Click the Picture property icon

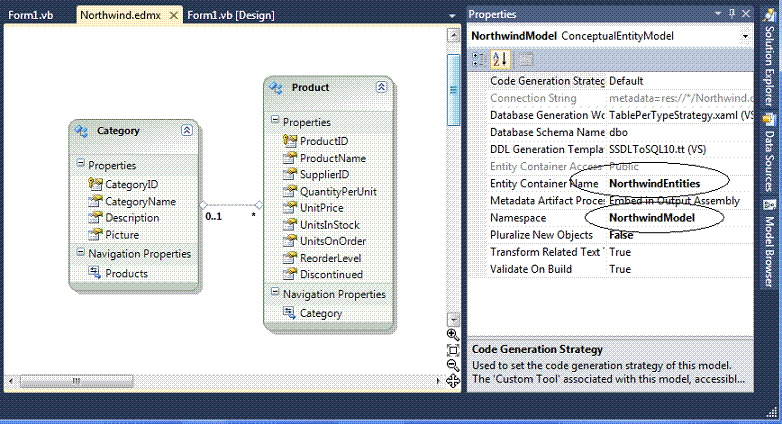coord(95,234)
